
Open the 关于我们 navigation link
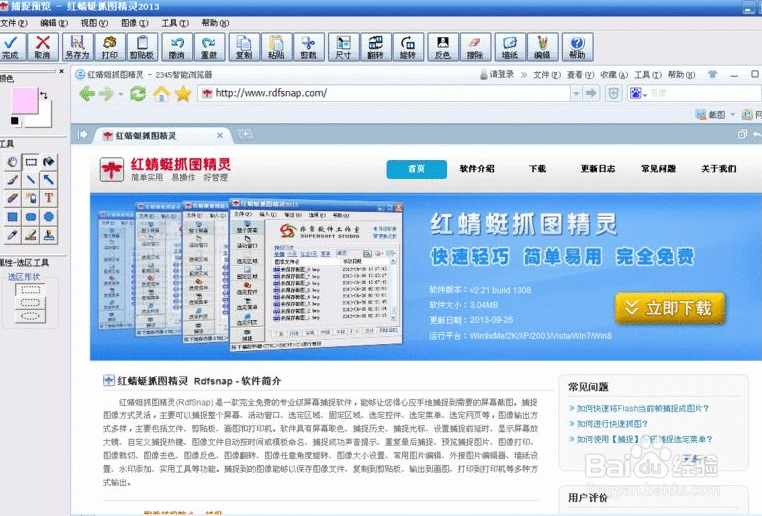point(719,169)
